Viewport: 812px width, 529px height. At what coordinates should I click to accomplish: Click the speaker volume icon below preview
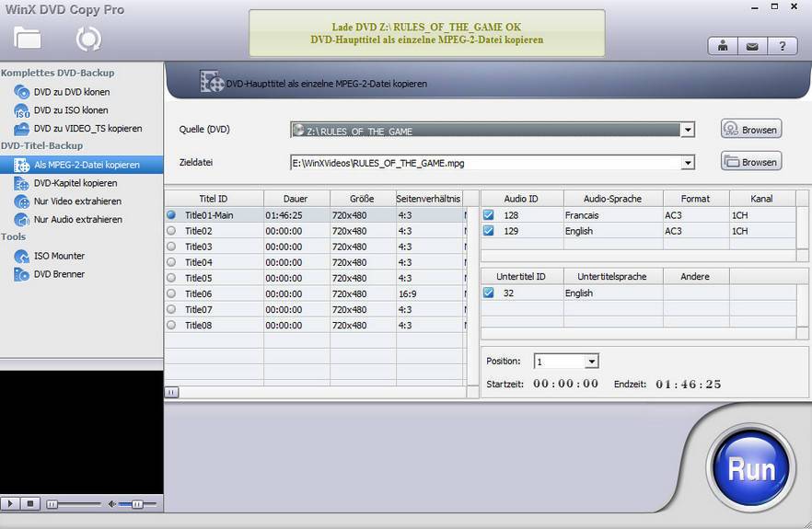click(112, 503)
